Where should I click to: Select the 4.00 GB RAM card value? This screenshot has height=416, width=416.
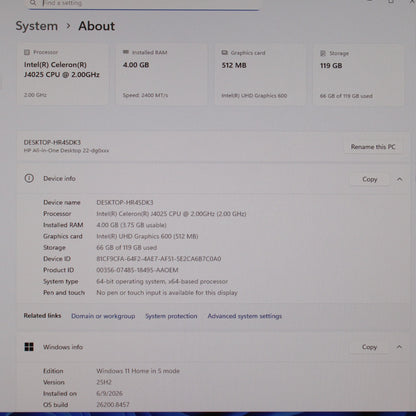(x=136, y=65)
